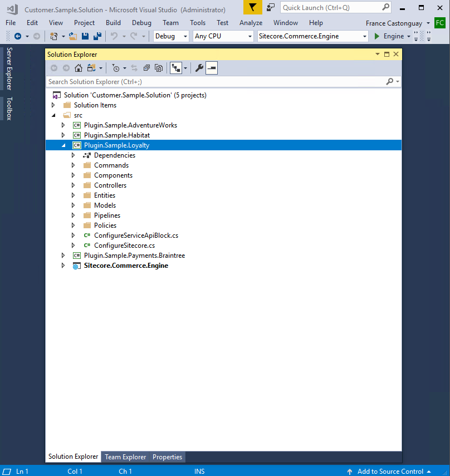Click the Redo arrow icon

[134, 36]
